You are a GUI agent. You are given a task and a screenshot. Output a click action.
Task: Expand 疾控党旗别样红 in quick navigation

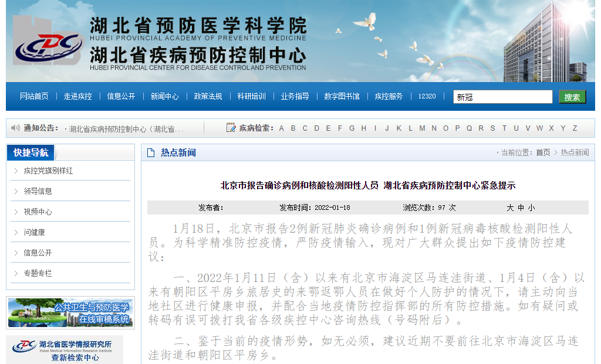pos(48,171)
